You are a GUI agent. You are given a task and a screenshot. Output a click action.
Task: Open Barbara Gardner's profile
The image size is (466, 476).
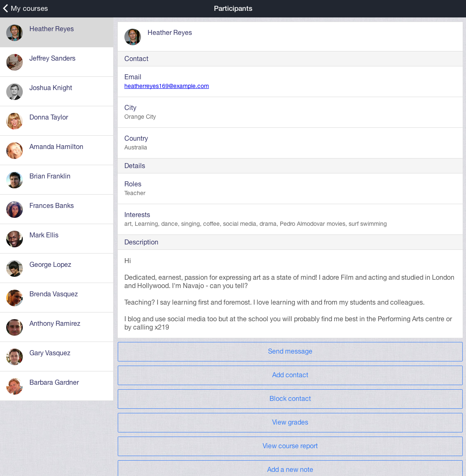pyautogui.click(x=57, y=386)
